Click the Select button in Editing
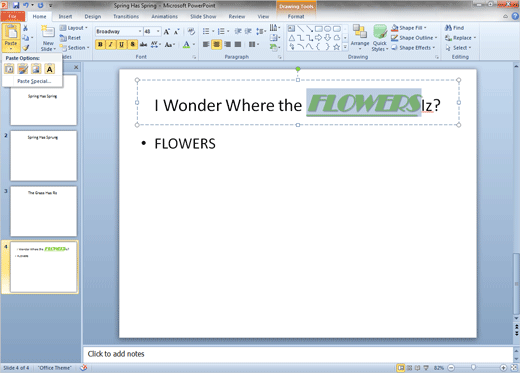The width and height of the screenshot is (520, 373). point(458,48)
